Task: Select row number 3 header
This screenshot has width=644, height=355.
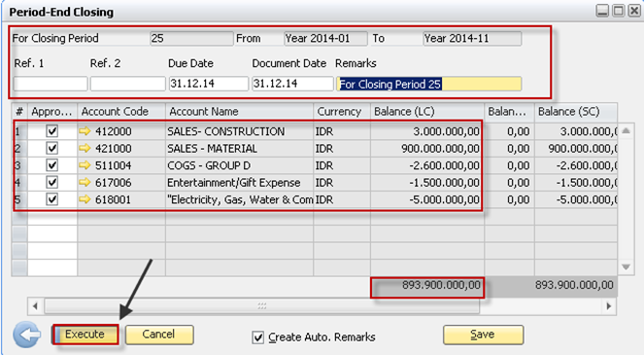Action: click(x=19, y=165)
